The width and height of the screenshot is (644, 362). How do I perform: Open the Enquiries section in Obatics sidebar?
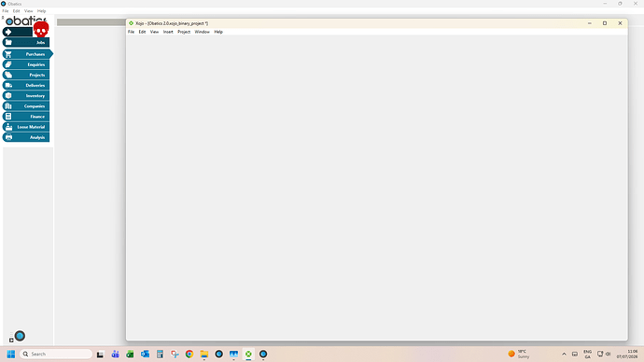[26, 64]
